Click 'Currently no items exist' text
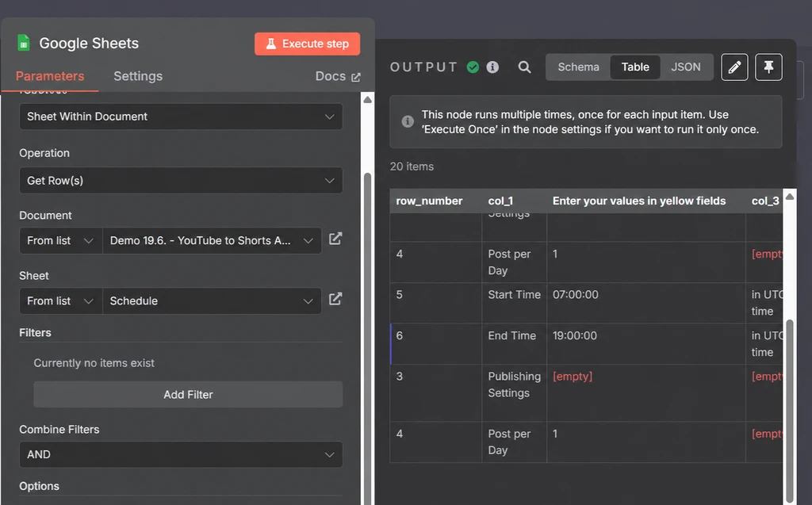Image resolution: width=812 pixels, height=505 pixels. 94,363
